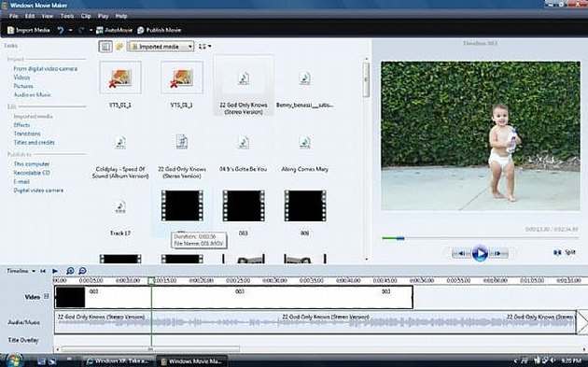Click the Previous Frame button
This screenshot has width=588, height=367.
(x=461, y=253)
